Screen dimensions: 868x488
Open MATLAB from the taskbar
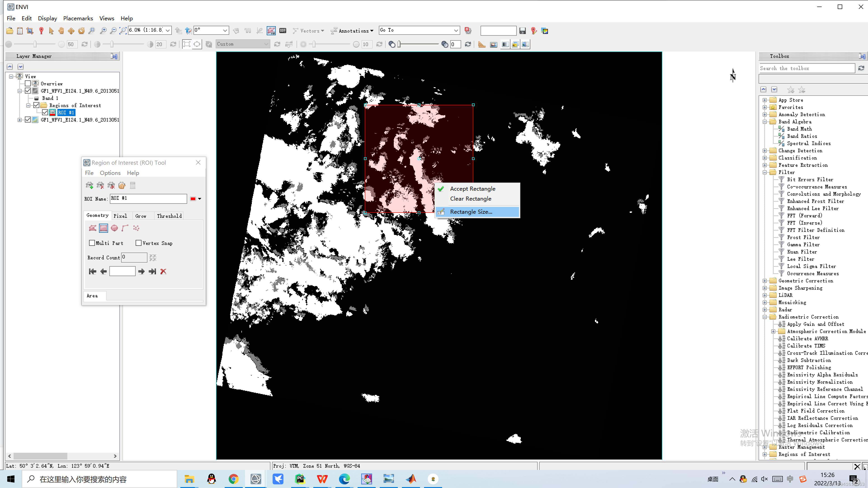click(411, 479)
